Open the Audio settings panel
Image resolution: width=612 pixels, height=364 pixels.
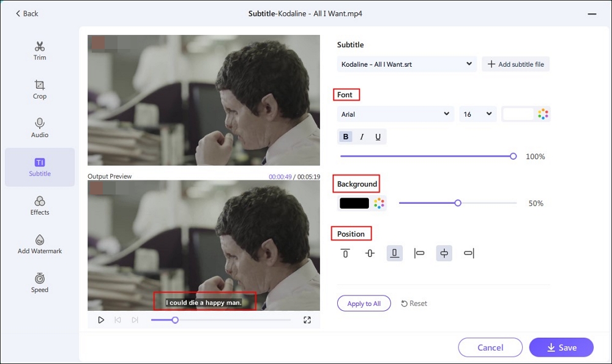(40, 128)
